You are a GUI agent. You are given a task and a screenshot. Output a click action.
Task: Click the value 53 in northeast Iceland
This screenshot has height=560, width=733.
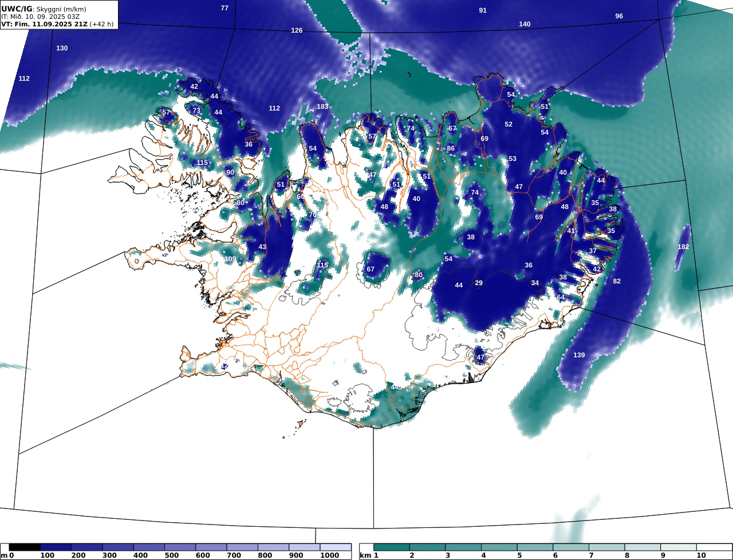coord(513,159)
